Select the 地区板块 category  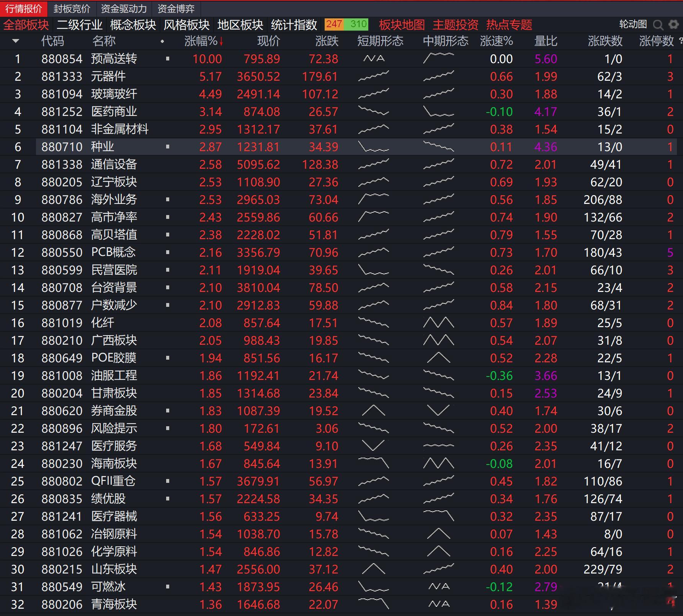click(x=240, y=25)
